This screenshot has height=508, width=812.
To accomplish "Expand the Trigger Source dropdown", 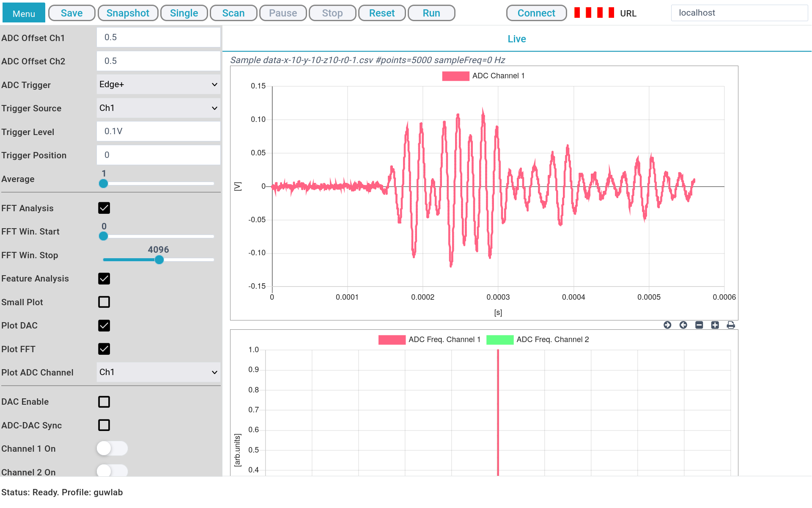I will (158, 108).
